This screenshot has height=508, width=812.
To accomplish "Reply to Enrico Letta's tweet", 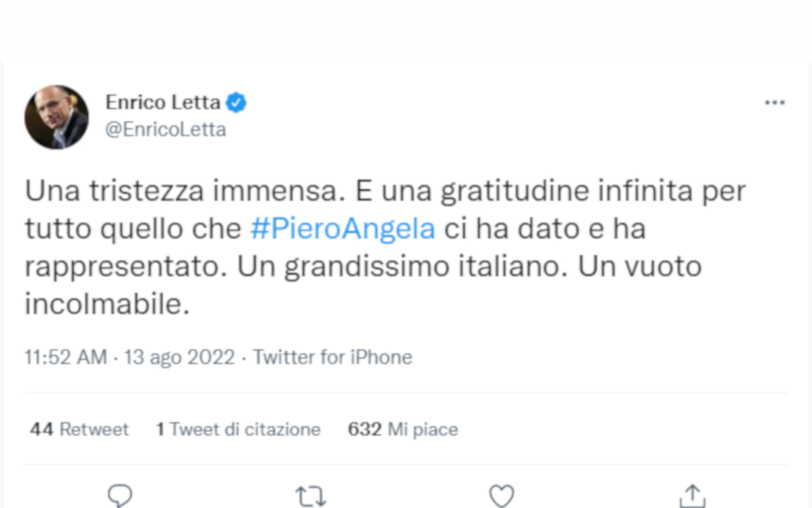I will [x=120, y=496].
